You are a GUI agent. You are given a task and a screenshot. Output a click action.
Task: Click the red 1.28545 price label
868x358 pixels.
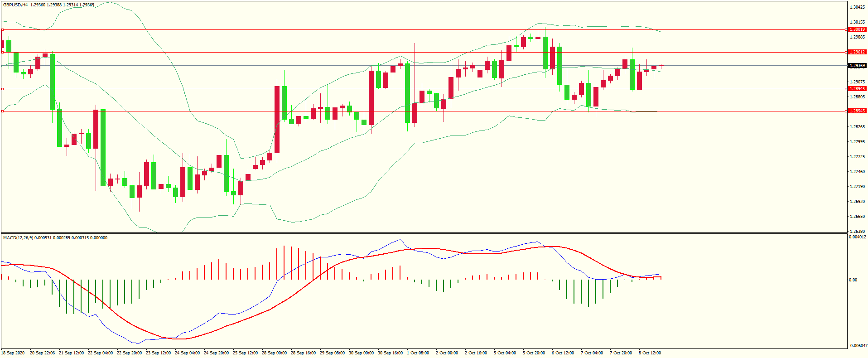tap(857, 111)
